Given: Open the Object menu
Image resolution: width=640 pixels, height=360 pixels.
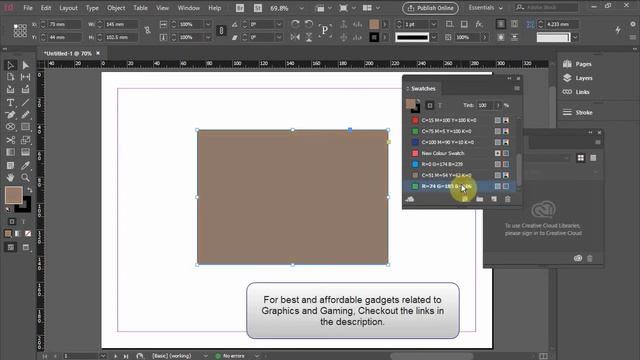Looking at the screenshot, I should 116,8.
